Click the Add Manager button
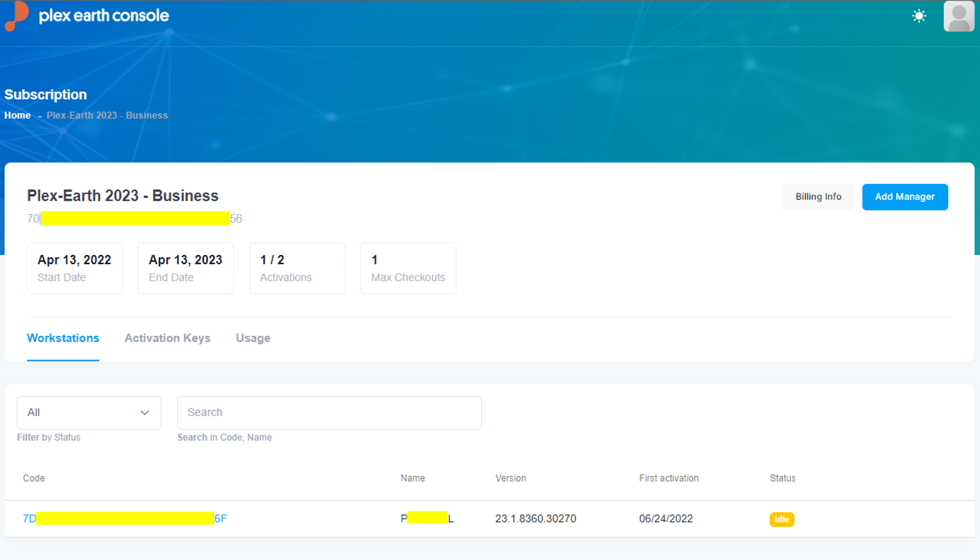This screenshot has width=980, height=560. [x=905, y=197]
